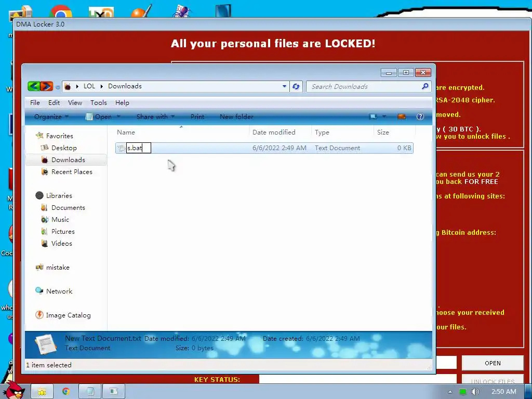532x399 pixels.
Task: Open the Videos library
Action: (61, 244)
